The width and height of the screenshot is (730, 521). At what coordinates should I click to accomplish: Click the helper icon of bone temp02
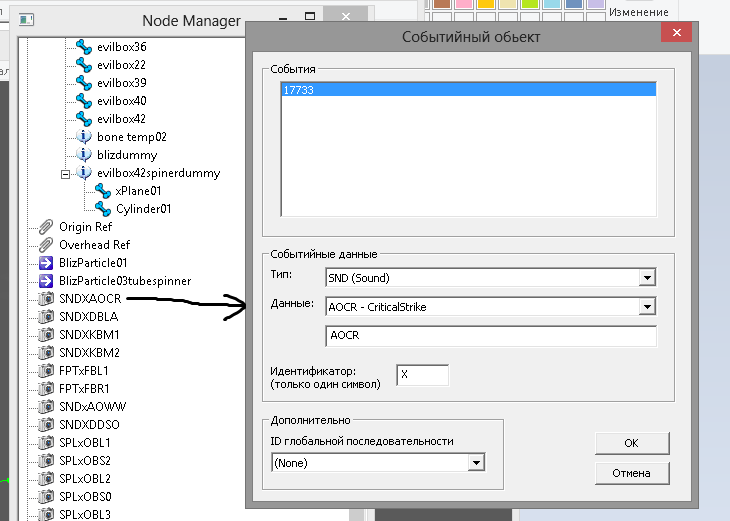(x=84, y=136)
